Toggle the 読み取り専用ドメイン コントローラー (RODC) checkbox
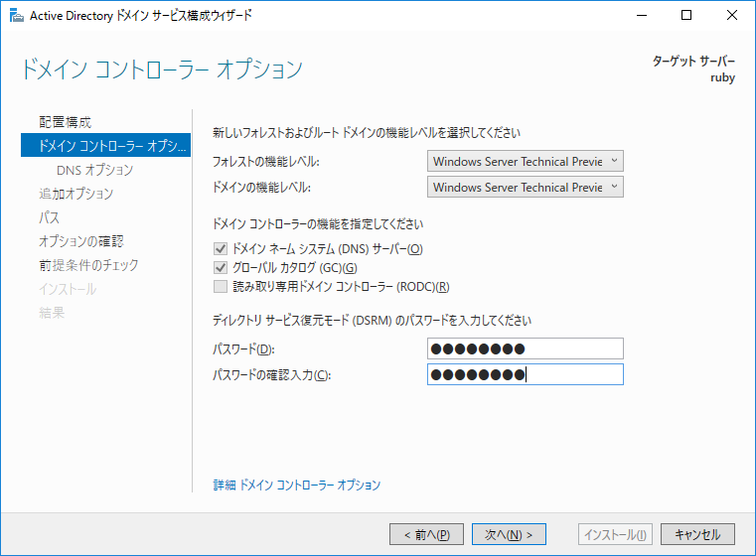Image resolution: width=756 pixels, height=556 pixels. 221,287
